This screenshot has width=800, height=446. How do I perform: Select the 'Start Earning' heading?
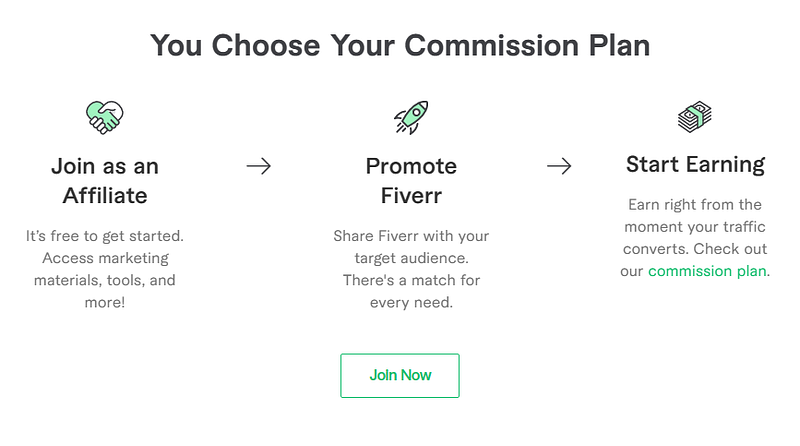click(695, 164)
